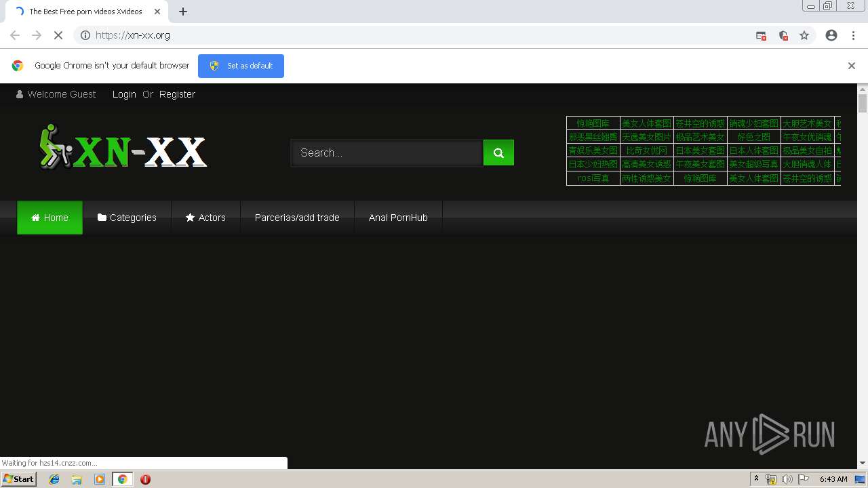
Task: Click the Login link
Action: pyautogui.click(x=124, y=94)
